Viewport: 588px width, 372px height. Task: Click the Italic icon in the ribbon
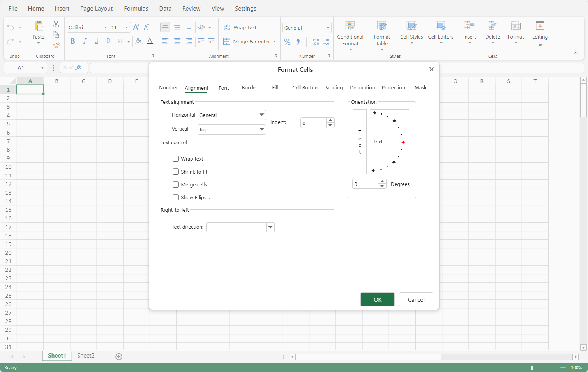coord(85,41)
